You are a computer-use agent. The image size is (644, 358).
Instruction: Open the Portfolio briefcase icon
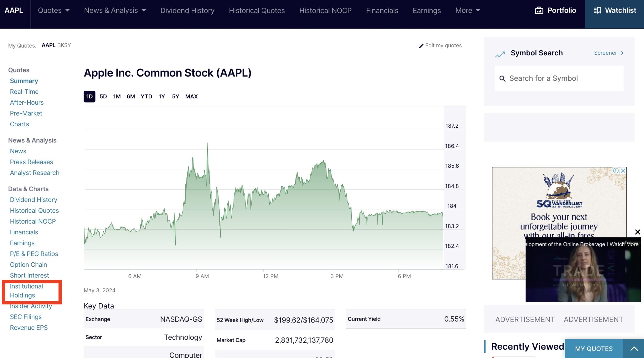(539, 10)
